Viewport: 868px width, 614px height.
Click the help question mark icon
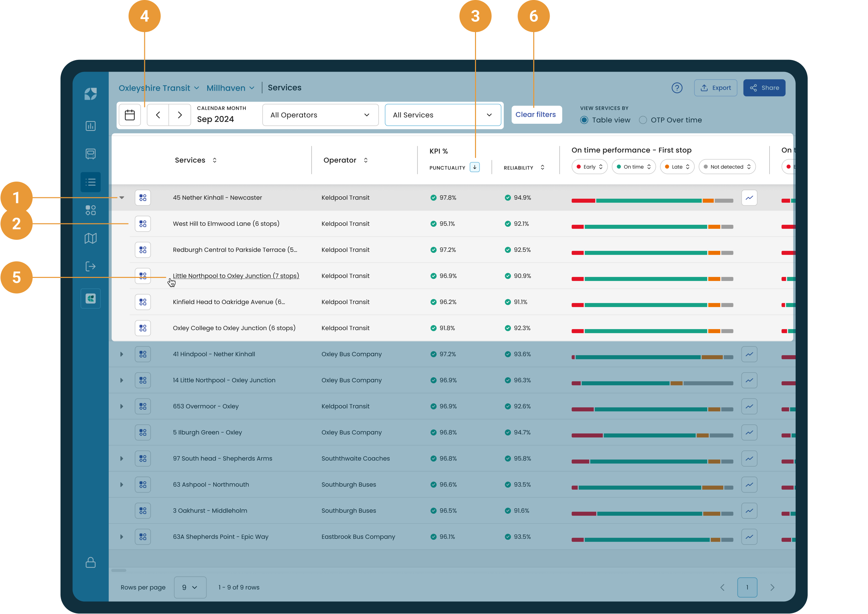click(677, 88)
